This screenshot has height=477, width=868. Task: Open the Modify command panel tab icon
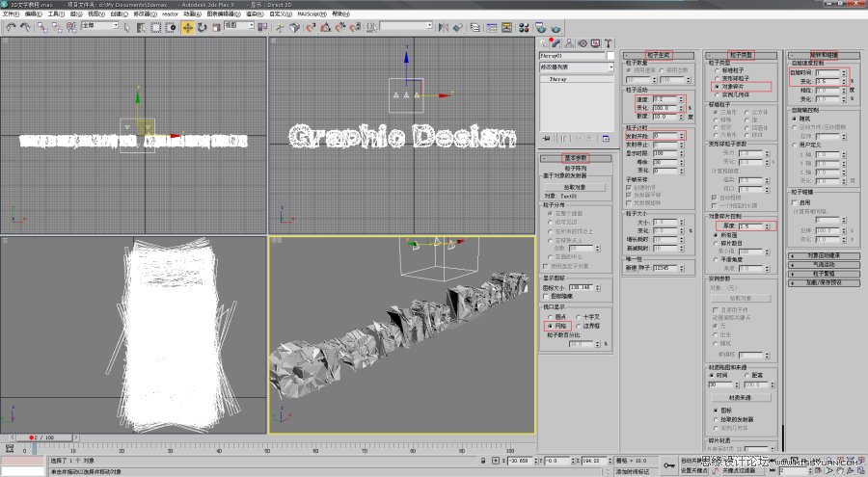556,43
